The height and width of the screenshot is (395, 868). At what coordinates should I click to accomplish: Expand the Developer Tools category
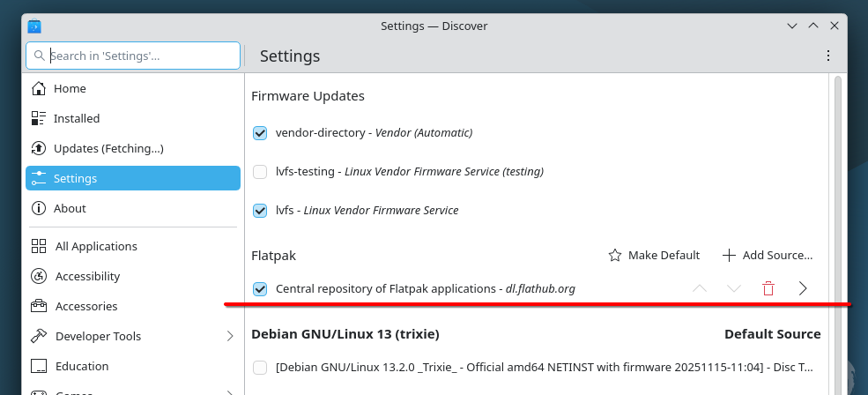[230, 336]
